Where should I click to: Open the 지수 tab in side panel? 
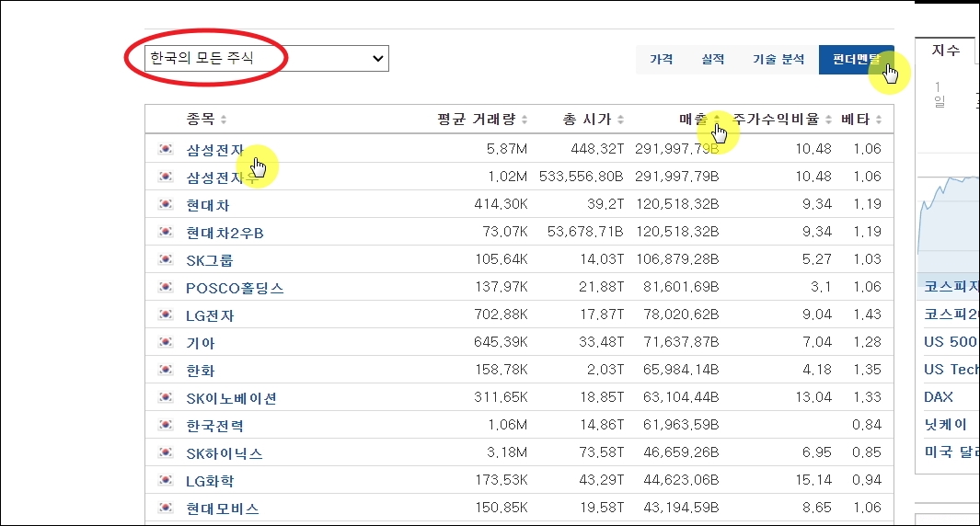point(945,51)
